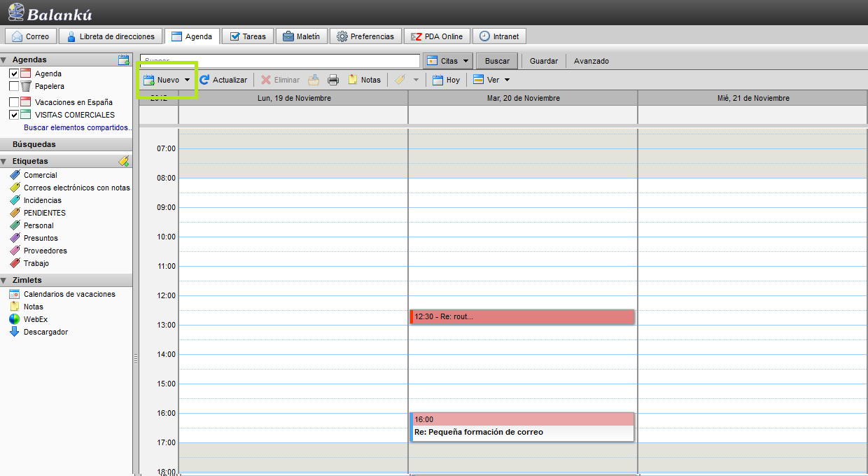The image size is (868, 476).
Task: Click the Búsquedas section header
Action: (66, 144)
